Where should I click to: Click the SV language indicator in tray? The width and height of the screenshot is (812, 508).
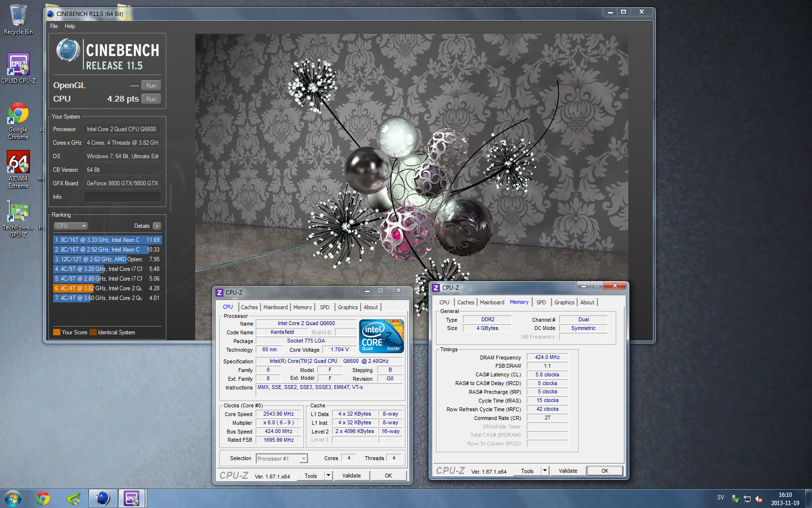[x=721, y=497]
